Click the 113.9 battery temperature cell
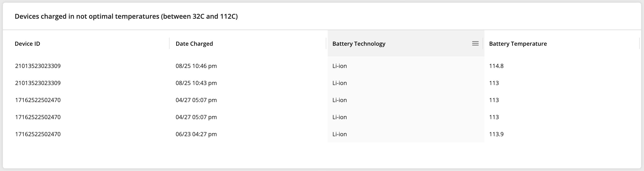 496,134
